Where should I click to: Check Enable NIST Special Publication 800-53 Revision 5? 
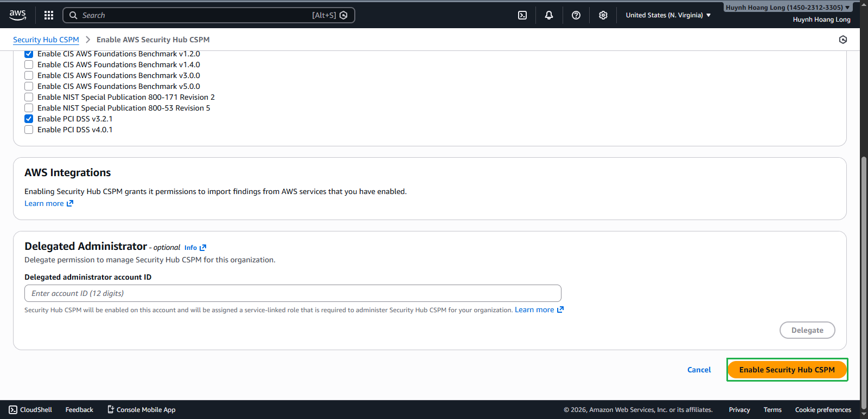click(29, 108)
